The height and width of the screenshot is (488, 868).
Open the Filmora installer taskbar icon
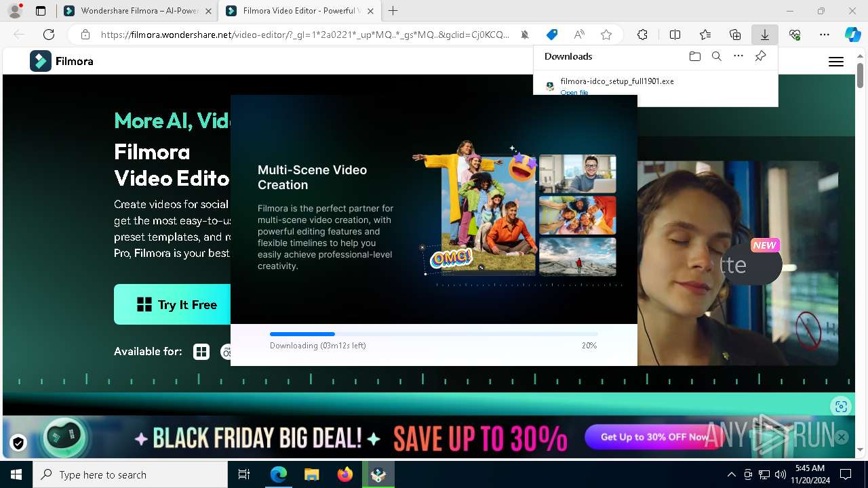click(378, 474)
